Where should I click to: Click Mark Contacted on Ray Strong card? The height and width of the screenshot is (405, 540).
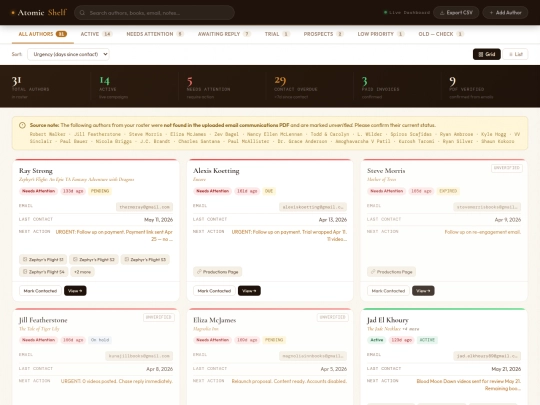40,291
